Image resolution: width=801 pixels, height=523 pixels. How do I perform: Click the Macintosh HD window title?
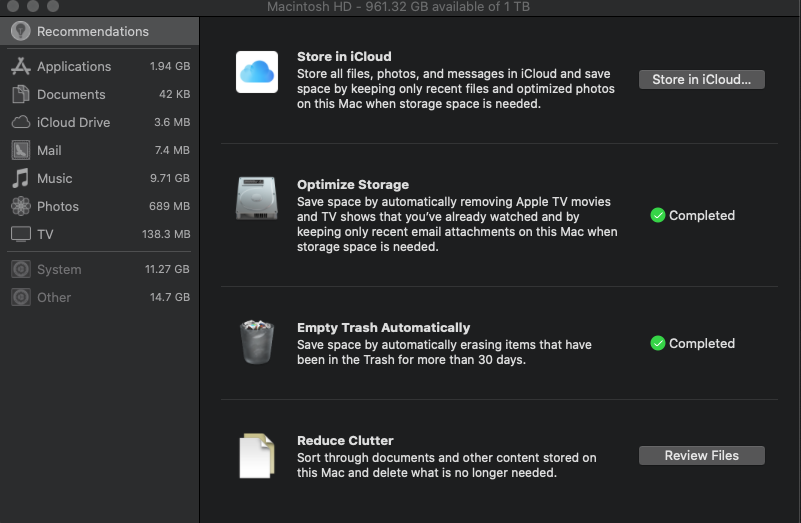coord(399,7)
